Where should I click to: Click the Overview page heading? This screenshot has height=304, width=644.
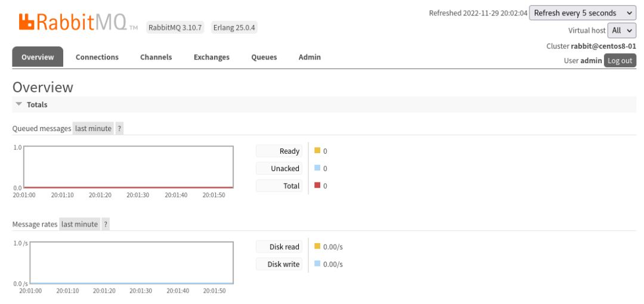point(43,87)
